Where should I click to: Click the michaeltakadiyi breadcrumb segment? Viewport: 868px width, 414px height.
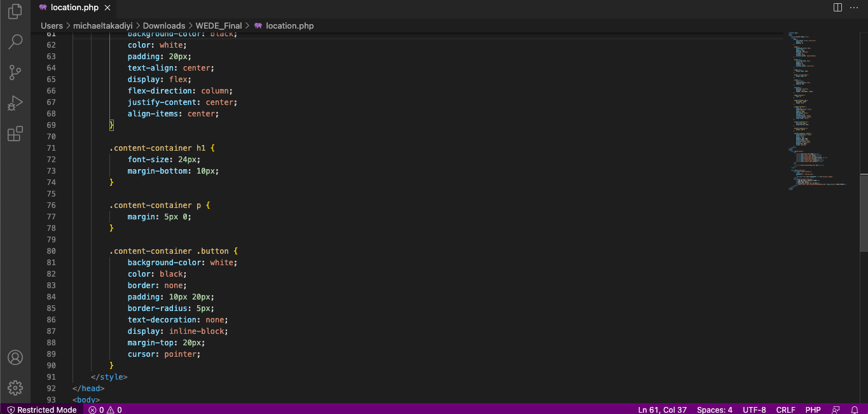[102, 26]
